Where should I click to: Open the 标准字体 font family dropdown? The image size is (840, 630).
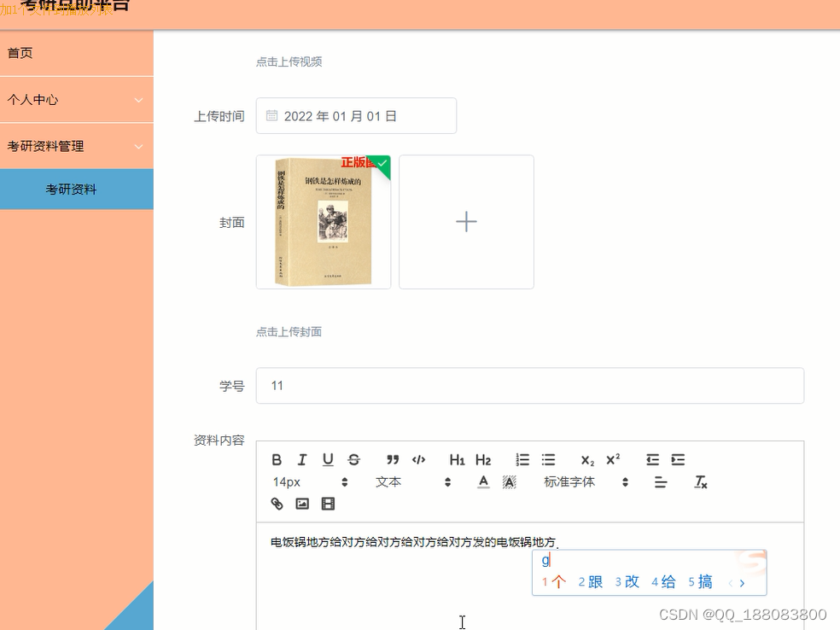click(x=569, y=481)
